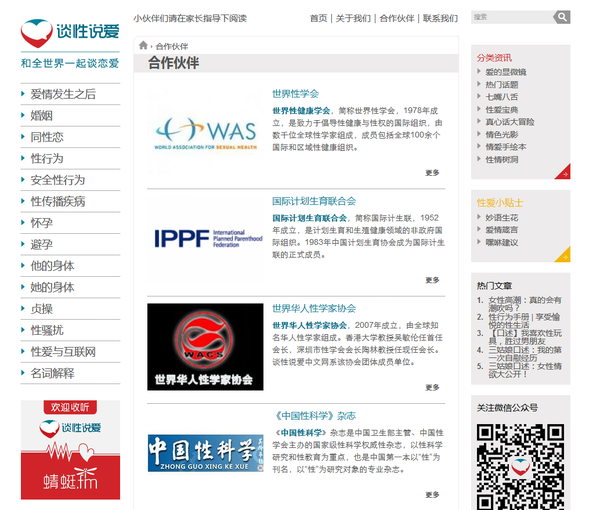
Task: Open hot article 3 【口述】我喜欢性玩具
Action: 525,337
